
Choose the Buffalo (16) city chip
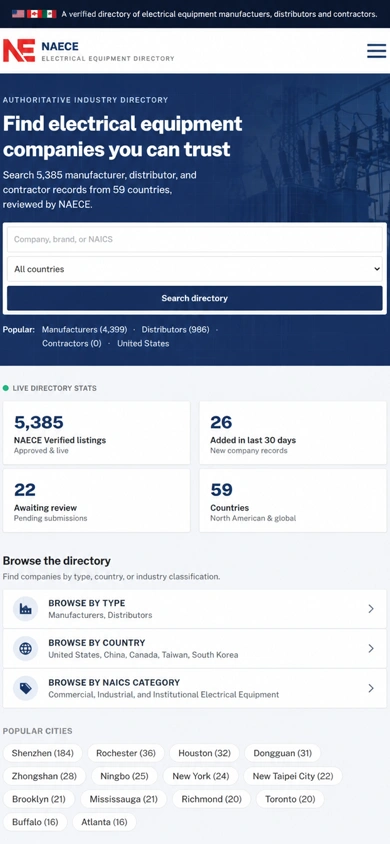click(x=35, y=822)
